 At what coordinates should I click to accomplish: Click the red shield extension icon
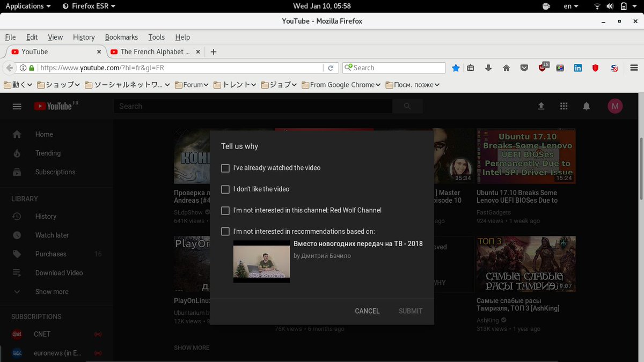point(595,68)
